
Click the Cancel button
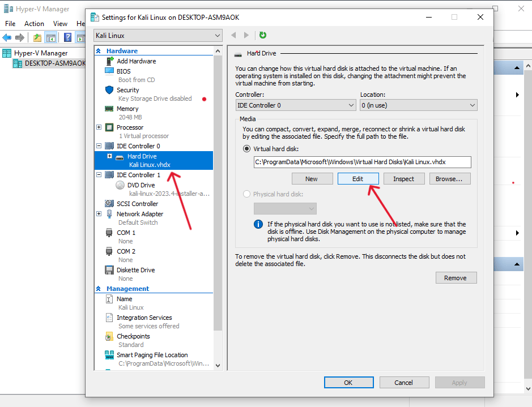point(404,383)
